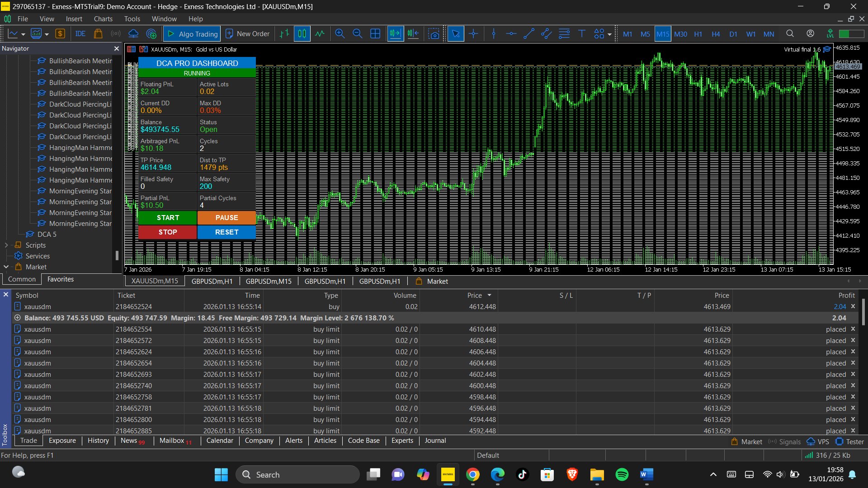Toggle the Algo Trading button
The image size is (868, 488).
192,34
